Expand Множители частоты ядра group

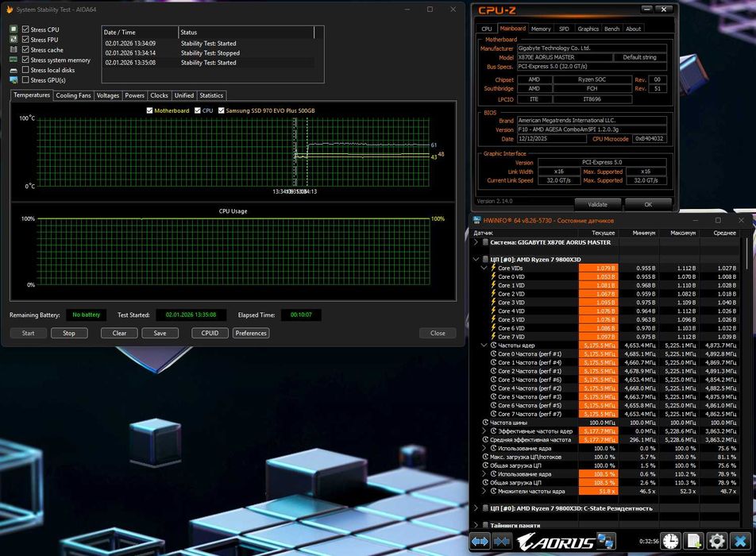point(484,491)
